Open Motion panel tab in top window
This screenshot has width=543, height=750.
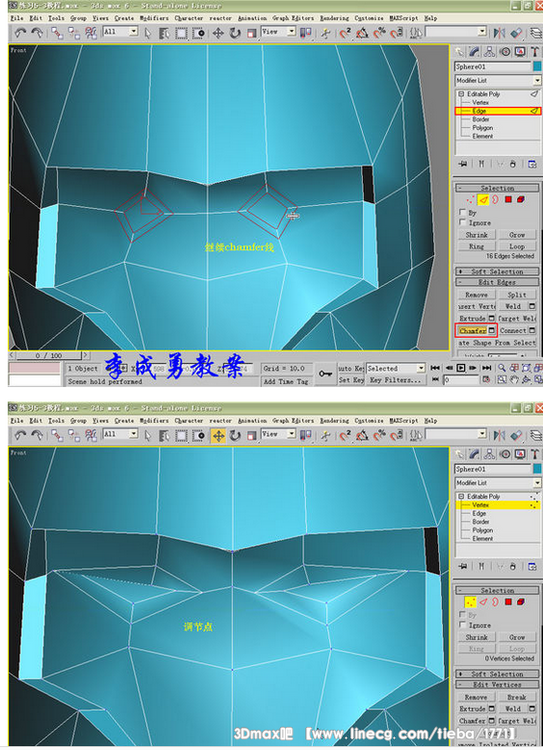tap(505, 52)
